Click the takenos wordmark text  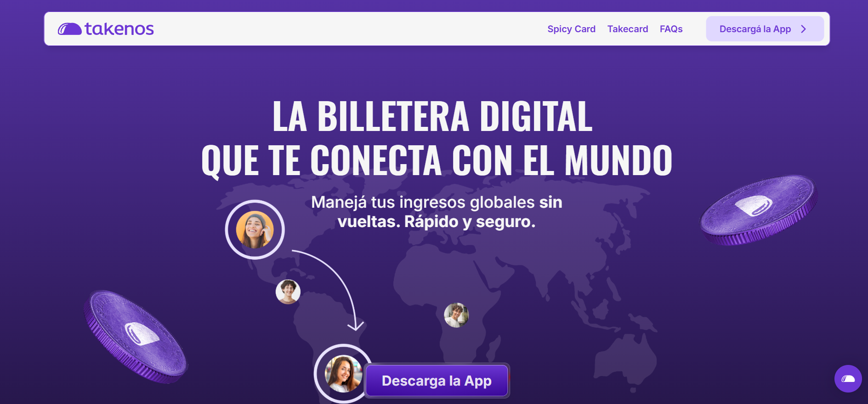[x=119, y=29]
